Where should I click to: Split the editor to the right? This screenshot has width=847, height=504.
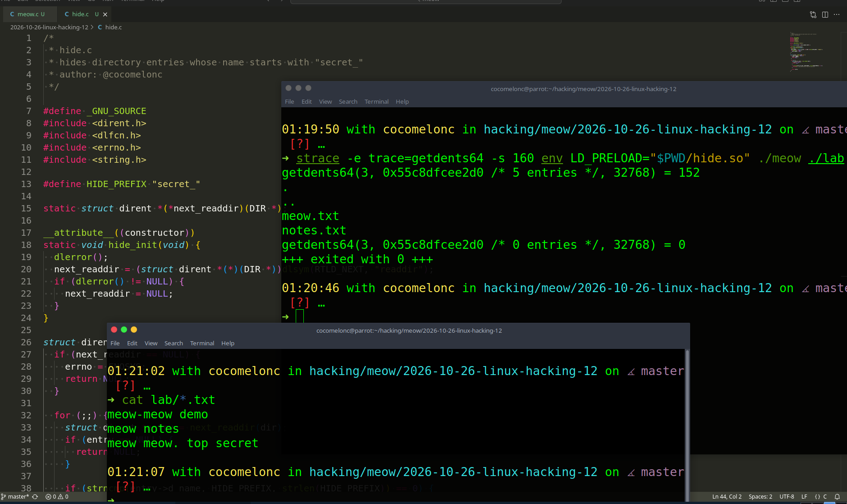(x=825, y=14)
